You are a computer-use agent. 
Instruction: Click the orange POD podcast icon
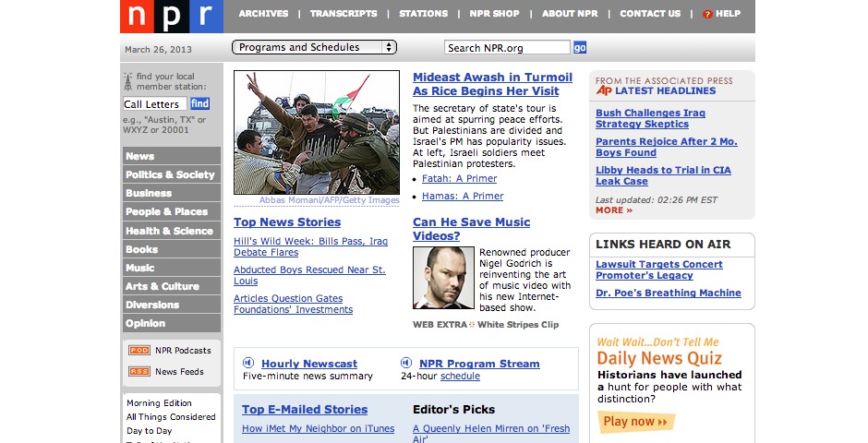(x=139, y=350)
